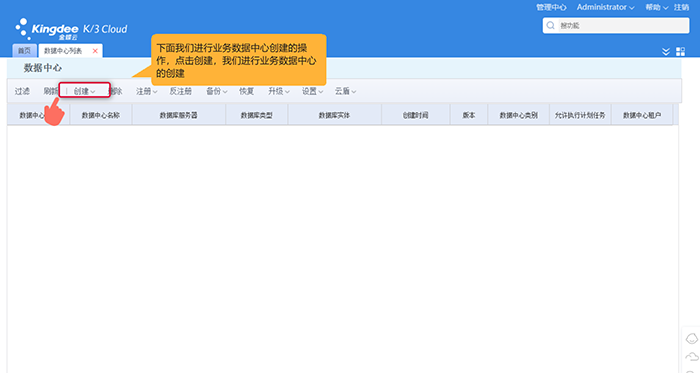The height and width of the screenshot is (373, 700).
Task: Click the 反注册 button
Action: tap(180, 91)
